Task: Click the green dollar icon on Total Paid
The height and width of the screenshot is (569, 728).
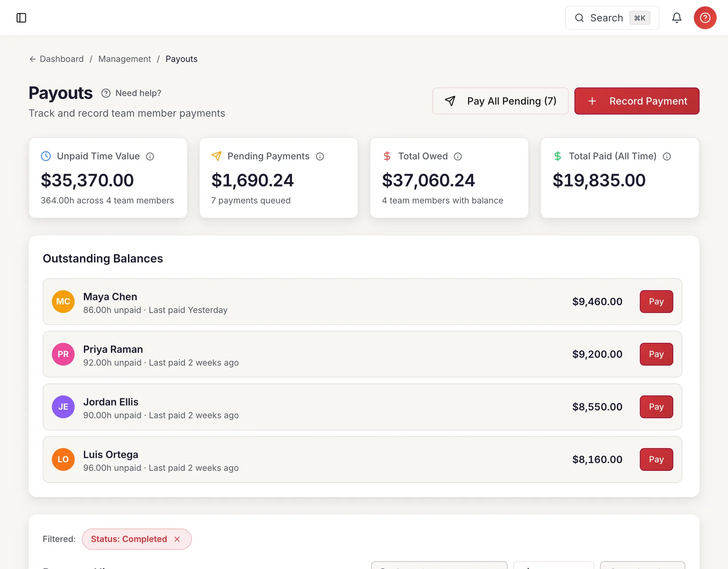Action: click(x=558, y=156)
